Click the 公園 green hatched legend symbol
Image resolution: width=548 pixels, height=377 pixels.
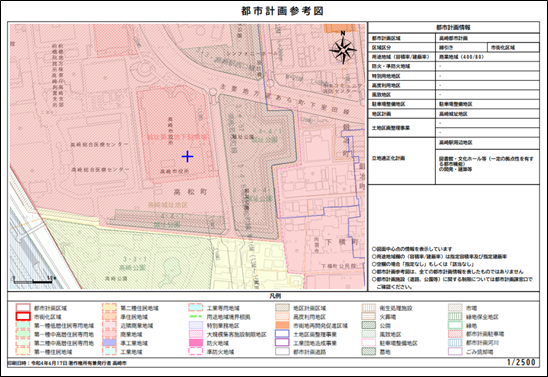pos(368,325)
